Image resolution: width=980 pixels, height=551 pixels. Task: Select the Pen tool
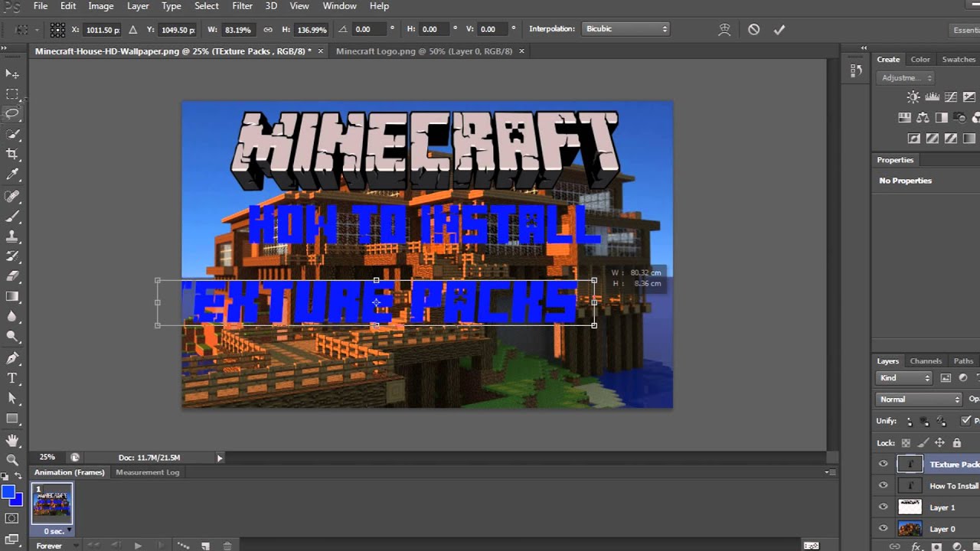(x=12, y=358)
